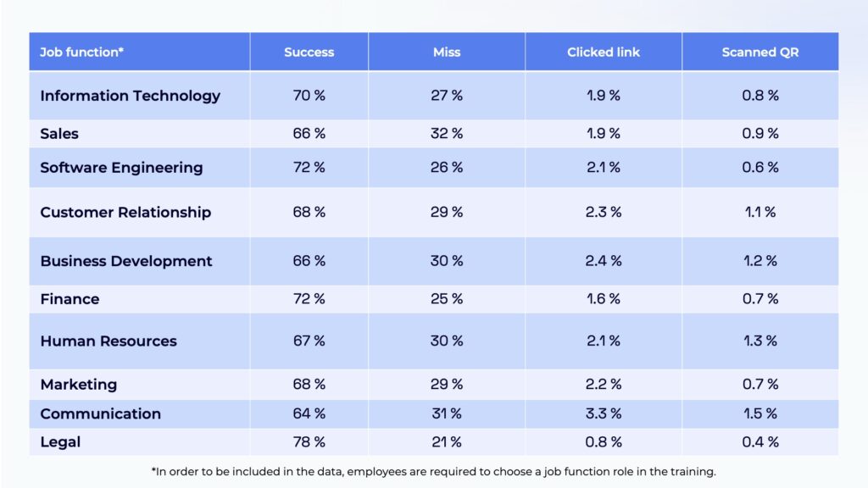Click the Legal row label
Image resolution: width=868 pixels, height=488 pixels.
click(59, 441)
